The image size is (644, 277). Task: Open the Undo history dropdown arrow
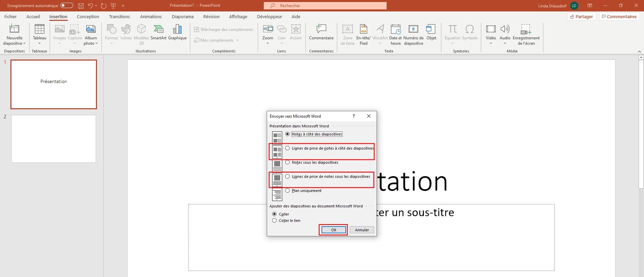pos(96,6)
